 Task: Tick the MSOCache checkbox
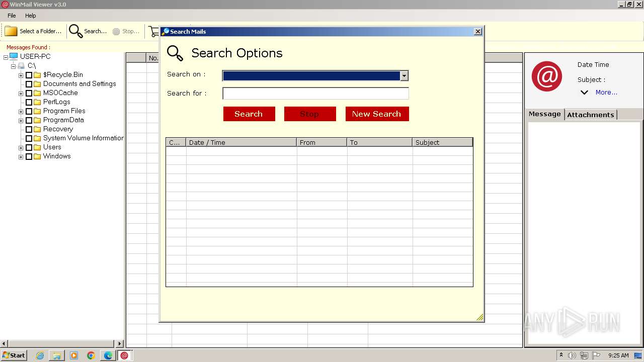pyautogui.click(x=29, y=93)
